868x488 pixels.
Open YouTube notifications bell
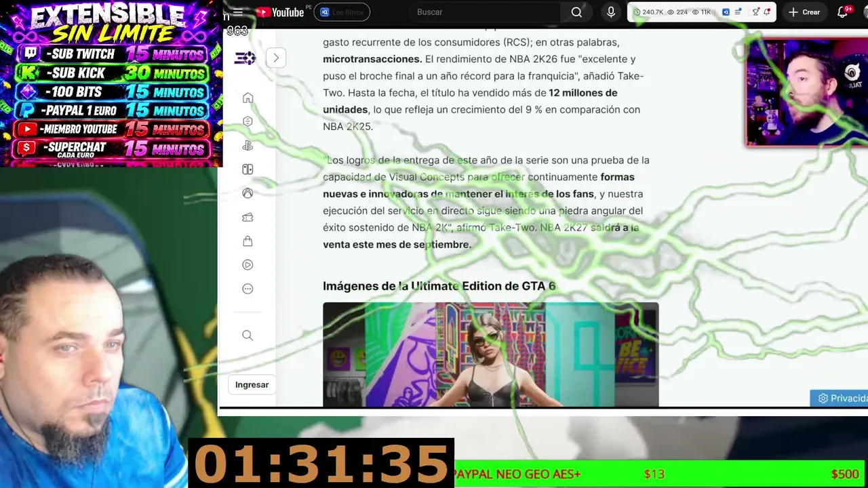click(x=843, y=12)
